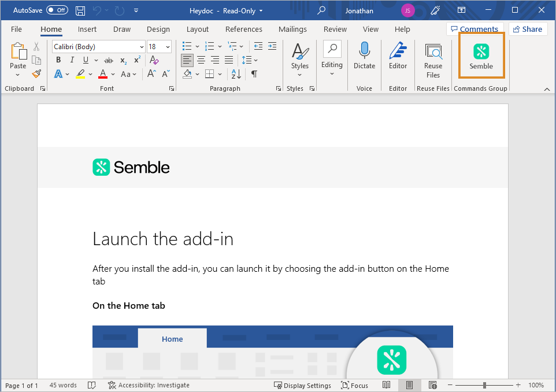Click the Sort A to Z icon
The image size is (556, 392).
[236, 74]
